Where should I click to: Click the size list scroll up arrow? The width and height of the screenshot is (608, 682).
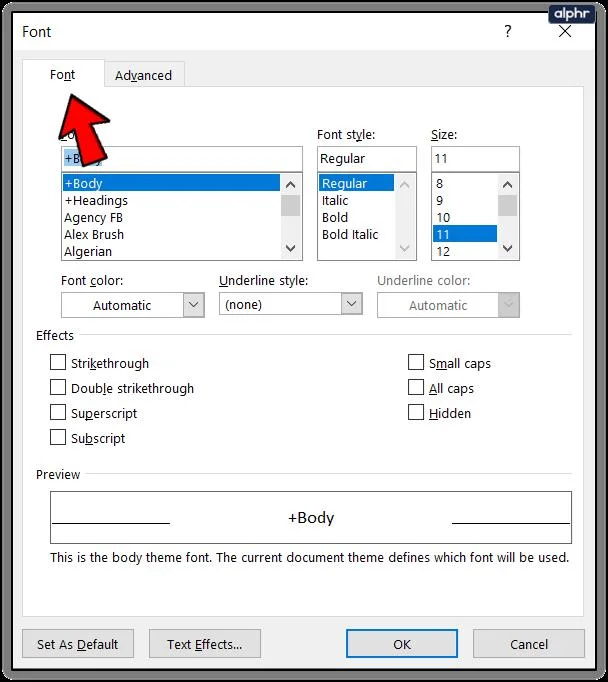click(507, 185)
